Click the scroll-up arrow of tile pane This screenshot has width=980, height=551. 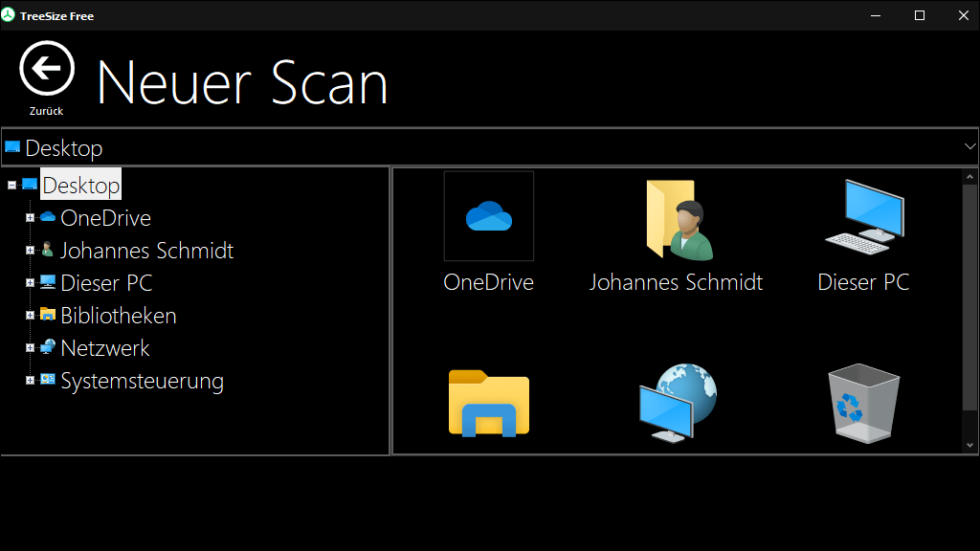970,177
